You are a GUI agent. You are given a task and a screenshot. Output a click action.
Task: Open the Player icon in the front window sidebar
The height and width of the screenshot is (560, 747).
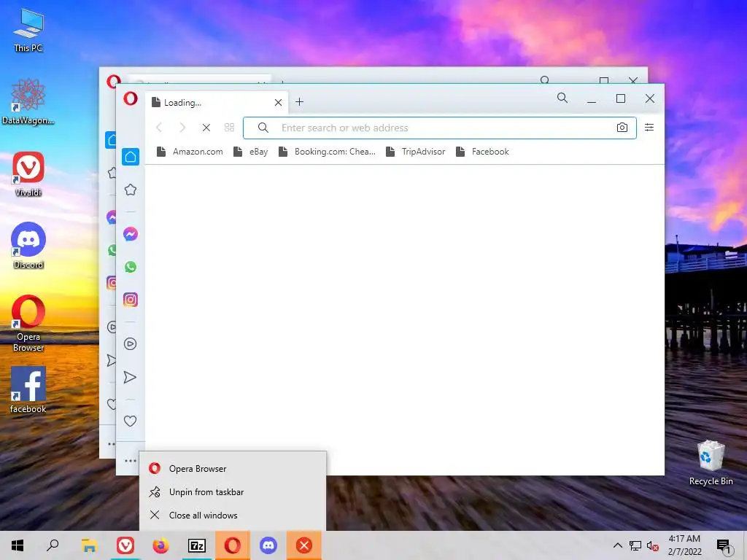coord(130,344)
